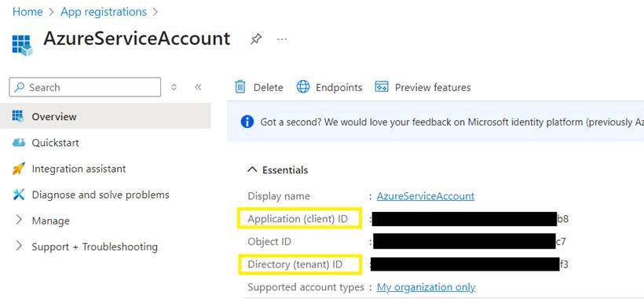Click the Display name label
644x299 pixels.
[x=279, y=196]
